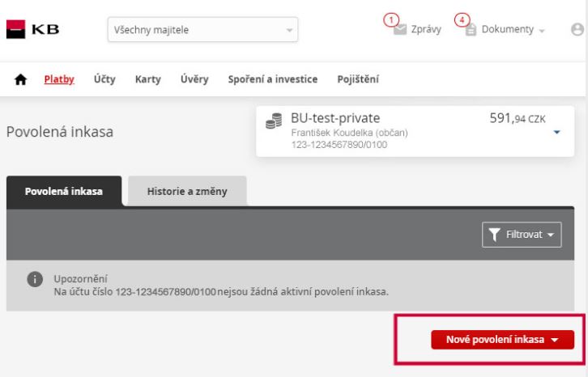Open the Filtrovat dropdown

click(x=522, y=235)
